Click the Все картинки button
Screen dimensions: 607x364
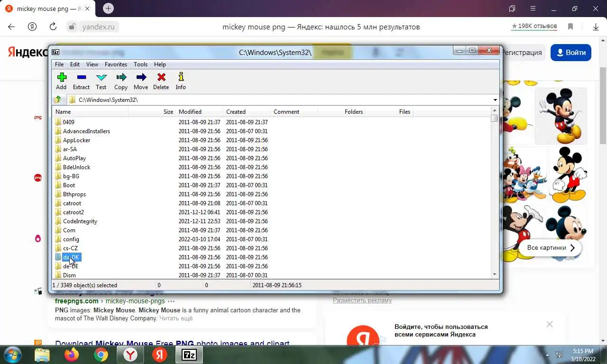[551, 248]
